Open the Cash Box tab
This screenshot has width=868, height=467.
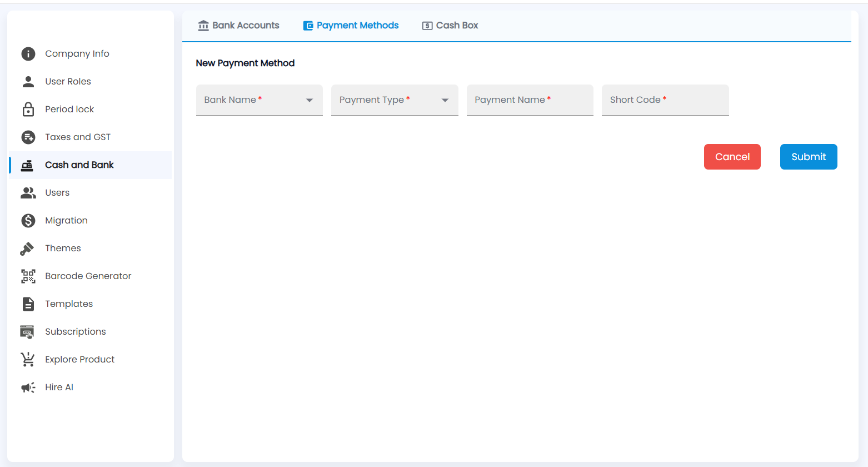[x=450, y=26]
